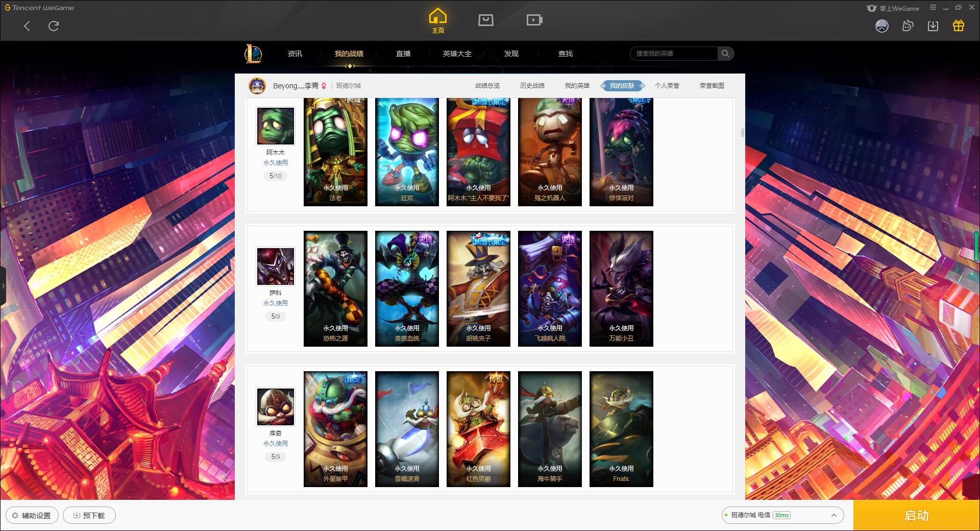
Task: Switch to 历史战绩 sub-tab
Action: [532, 86]
